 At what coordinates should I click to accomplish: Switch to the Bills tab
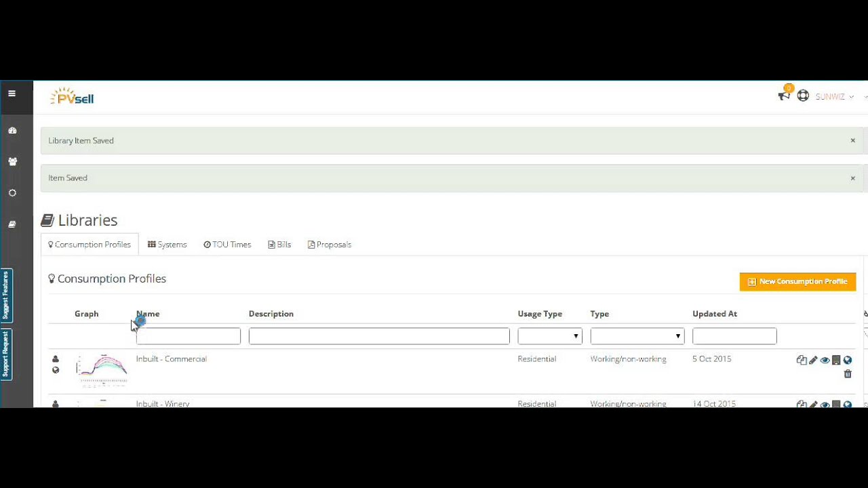point(279,245)
